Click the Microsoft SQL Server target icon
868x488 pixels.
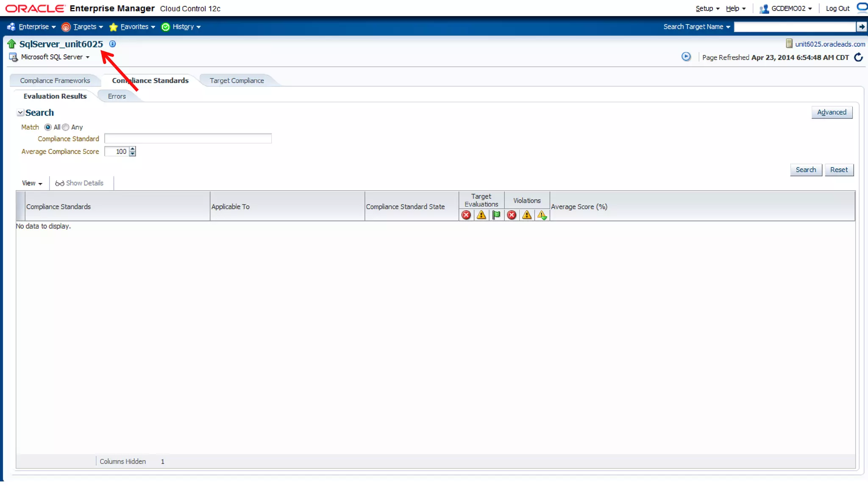14,57
